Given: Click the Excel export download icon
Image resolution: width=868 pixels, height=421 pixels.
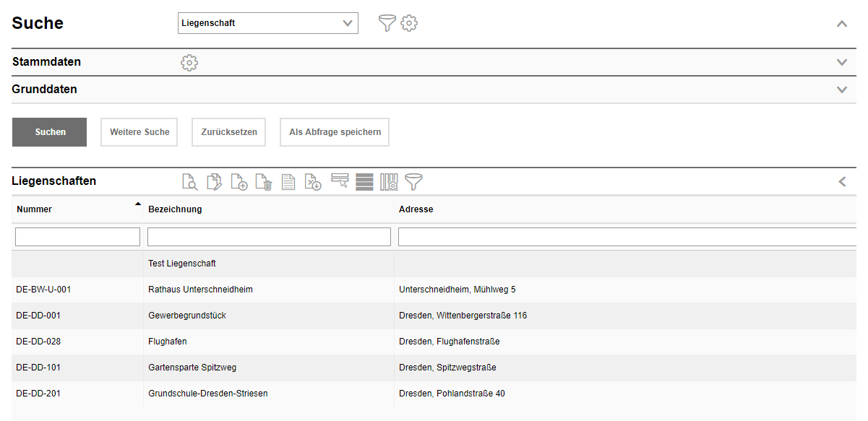Looking at the screenshot, I should tap(313, 182).
